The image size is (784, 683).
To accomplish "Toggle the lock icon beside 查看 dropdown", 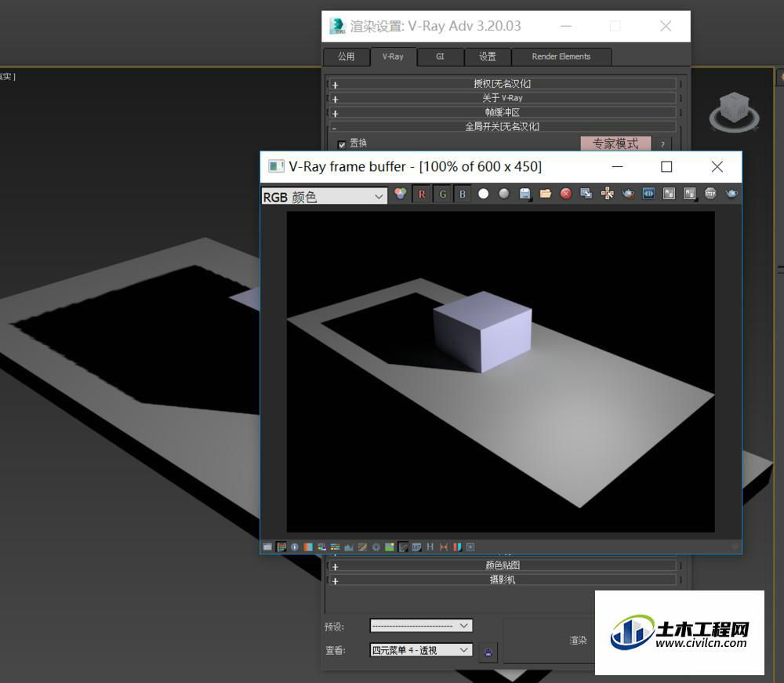I will pyautogui.click(x=488, y=652).
